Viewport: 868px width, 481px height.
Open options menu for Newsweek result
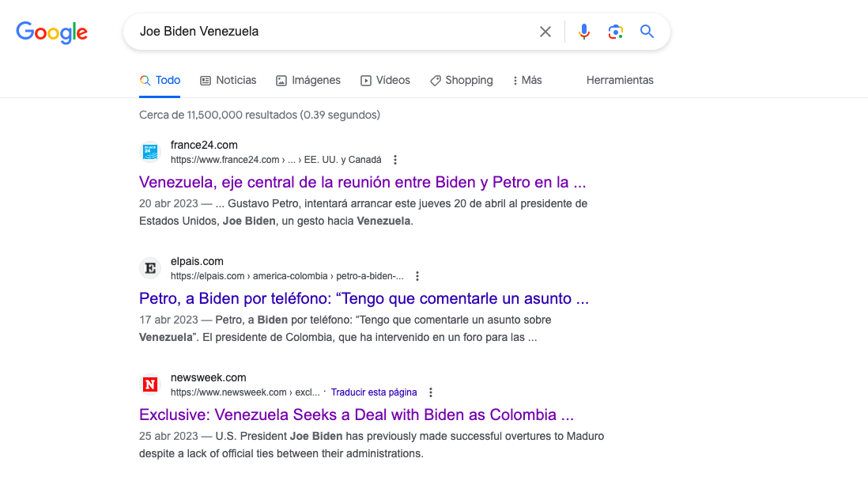pyautogui.click(x=431, y=392)
